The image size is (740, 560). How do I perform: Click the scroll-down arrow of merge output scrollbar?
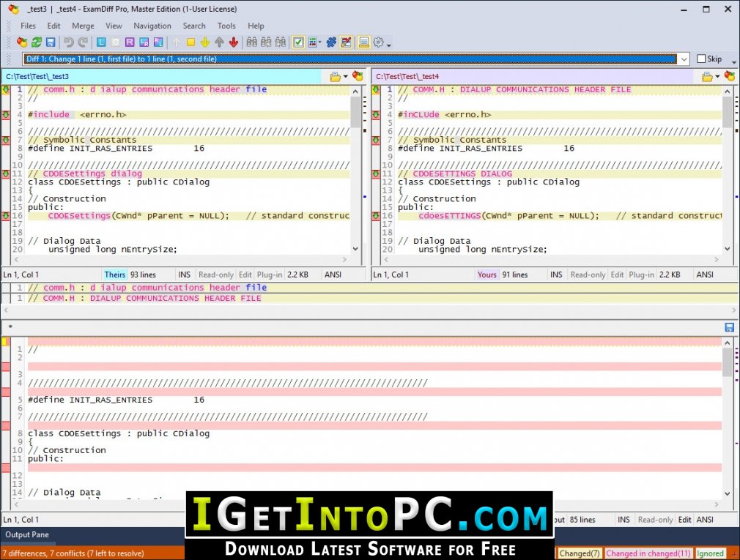point(727,493)
